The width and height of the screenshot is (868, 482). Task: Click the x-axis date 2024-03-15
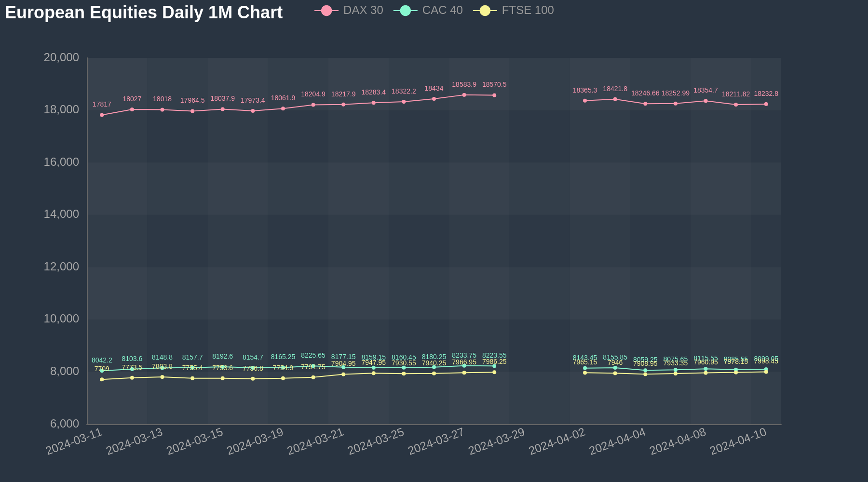click(x=195, y=442)
